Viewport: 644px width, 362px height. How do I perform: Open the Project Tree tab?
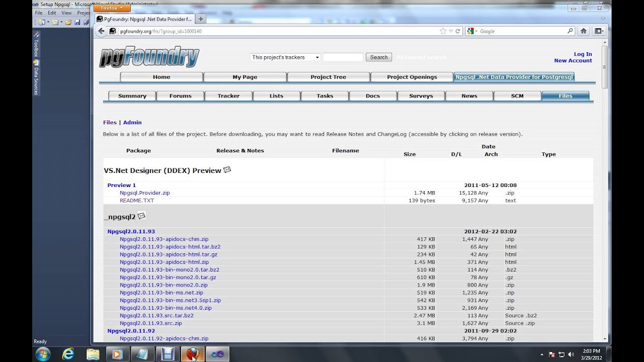click(329, 77)
